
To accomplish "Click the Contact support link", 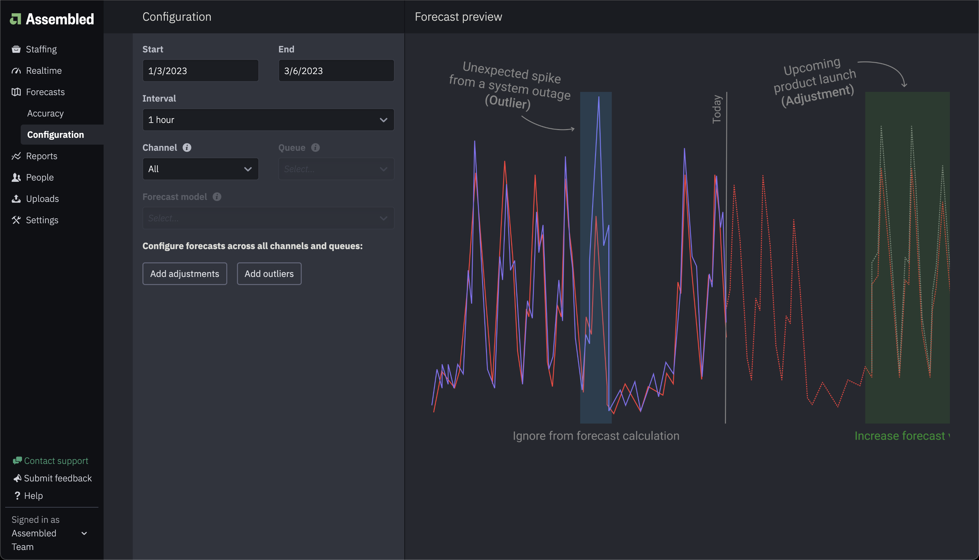I will click(56, 460).
